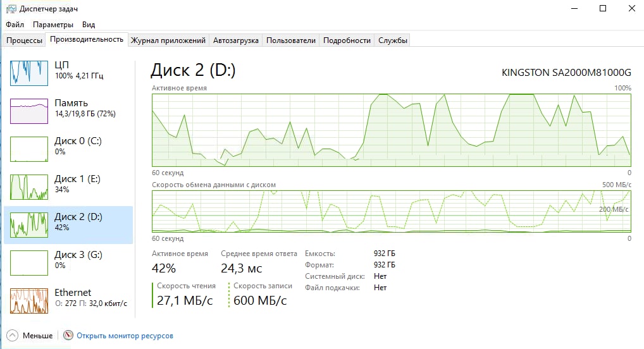
Task: Click the Task Manager app icon in title bar
Action: (x=11, y=9)
